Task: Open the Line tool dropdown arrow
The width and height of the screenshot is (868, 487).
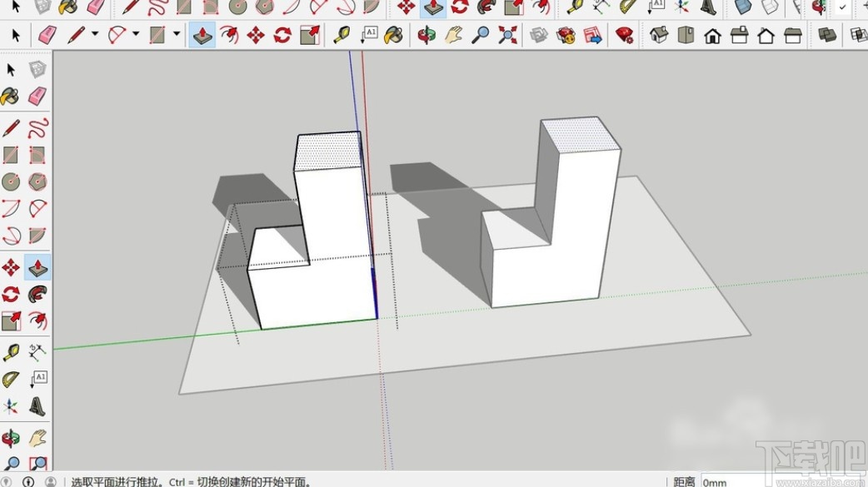Action: [x=94, y=36]
